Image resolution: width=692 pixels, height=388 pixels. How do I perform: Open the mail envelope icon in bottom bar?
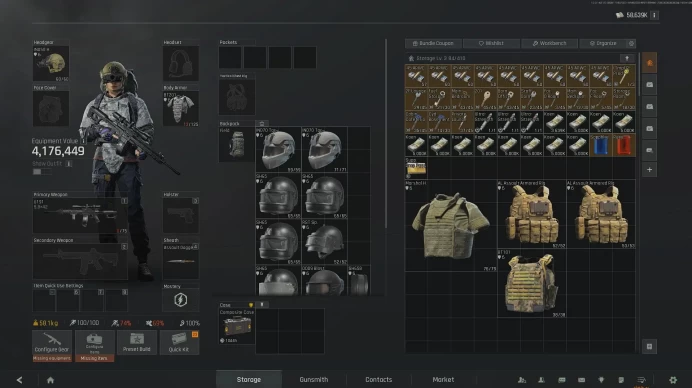(581, 380)
